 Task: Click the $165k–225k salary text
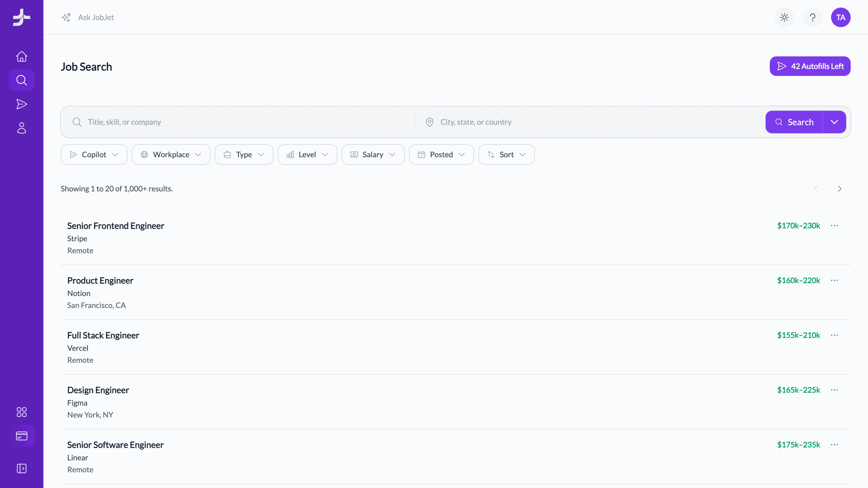point(799,390)
